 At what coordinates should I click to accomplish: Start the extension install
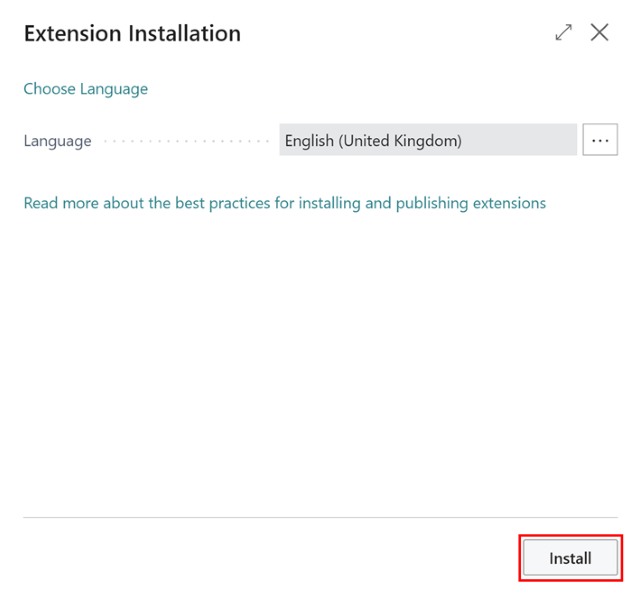(570, 558)
